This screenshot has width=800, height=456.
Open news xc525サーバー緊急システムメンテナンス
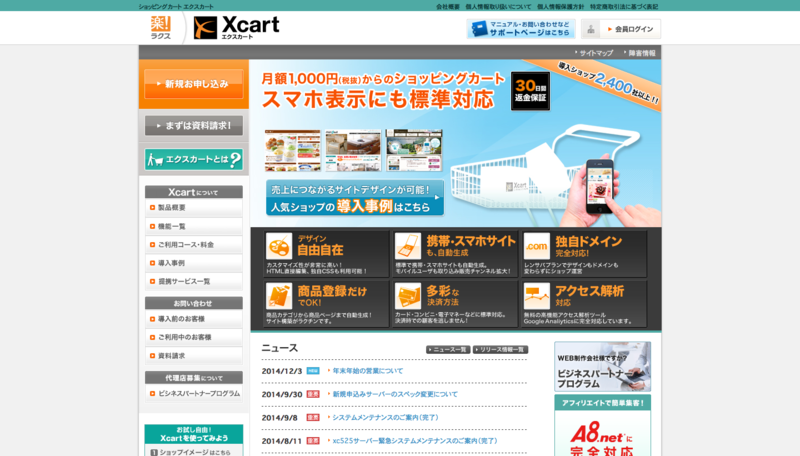414,441
